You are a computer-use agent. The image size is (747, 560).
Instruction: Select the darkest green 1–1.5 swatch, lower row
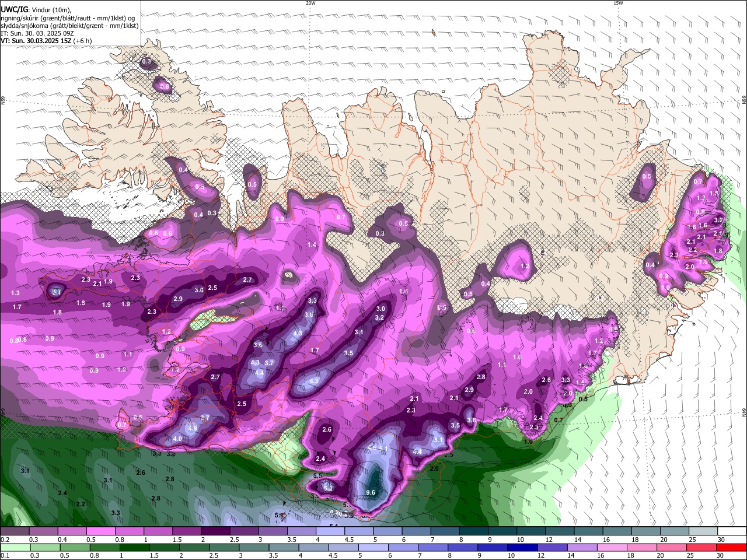coord(135,547)
